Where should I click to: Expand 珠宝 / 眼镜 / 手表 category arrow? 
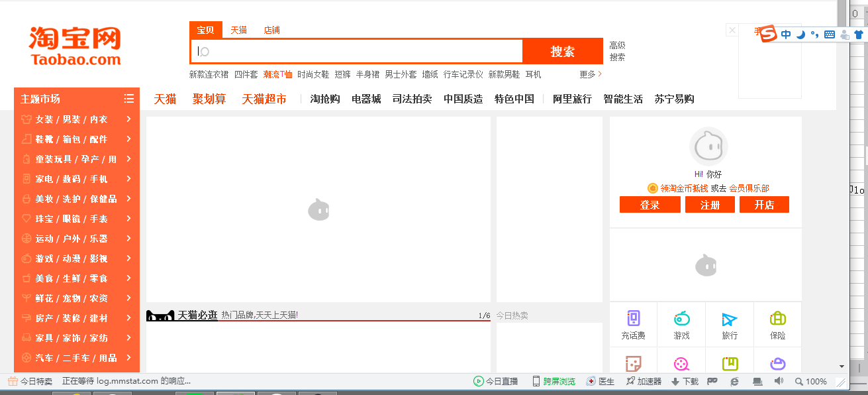(129, 219)
